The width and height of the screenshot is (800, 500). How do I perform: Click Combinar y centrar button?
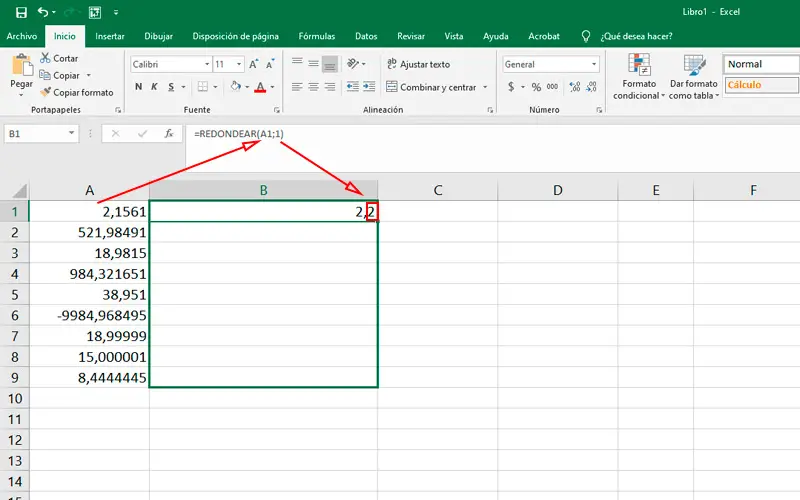431,87
